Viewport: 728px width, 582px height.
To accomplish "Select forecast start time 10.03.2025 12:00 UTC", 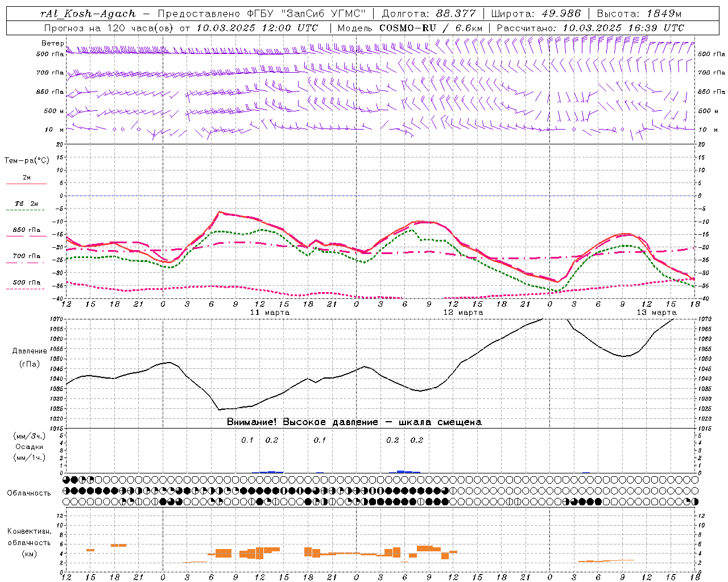I will [257, 28].
